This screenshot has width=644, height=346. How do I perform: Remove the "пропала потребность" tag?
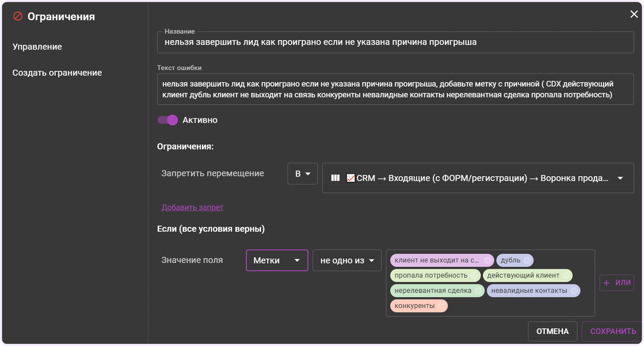tap(474, 275)
